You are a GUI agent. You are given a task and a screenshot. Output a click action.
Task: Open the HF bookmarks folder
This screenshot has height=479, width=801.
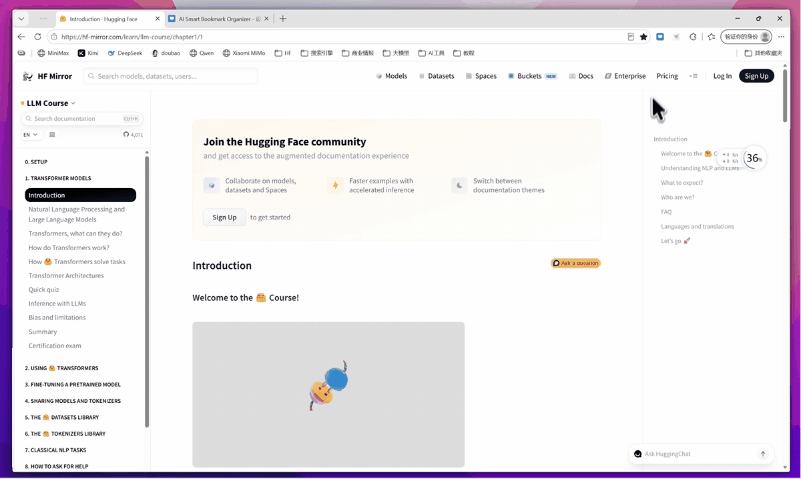[282, 53]
